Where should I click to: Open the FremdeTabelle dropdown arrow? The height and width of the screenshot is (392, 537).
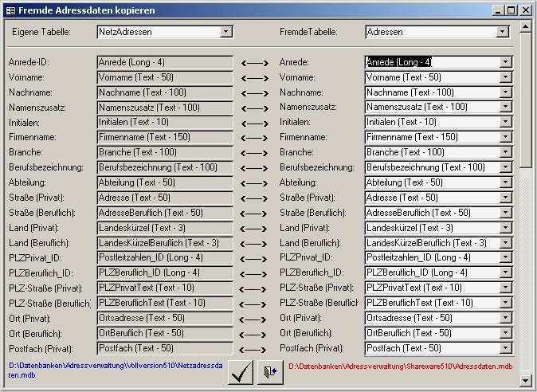[x=503, y=32]
